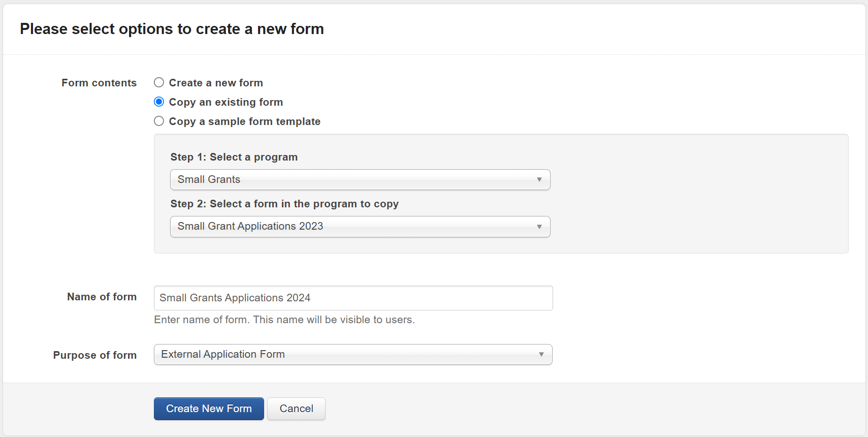This screenshot has width=868, height=437.
Task: Click the 'Step 1: Select a program' heading
Action: [234, 157]
